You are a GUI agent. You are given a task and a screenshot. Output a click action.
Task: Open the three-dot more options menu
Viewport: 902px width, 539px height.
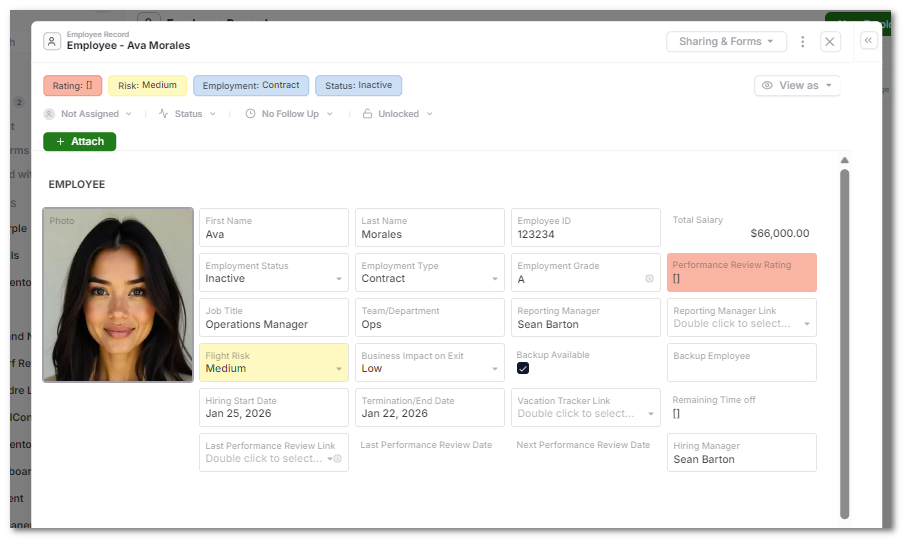(802, 41)
